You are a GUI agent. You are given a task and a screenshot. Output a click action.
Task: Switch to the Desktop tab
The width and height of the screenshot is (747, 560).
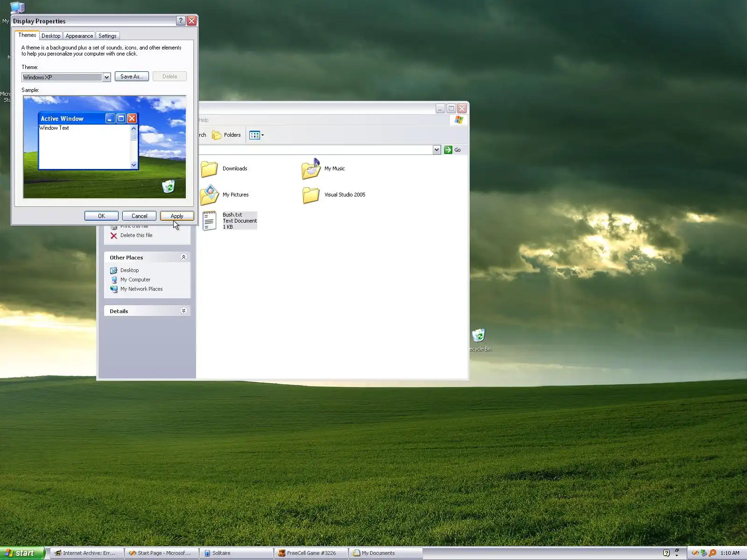click(x=51, y=36)
